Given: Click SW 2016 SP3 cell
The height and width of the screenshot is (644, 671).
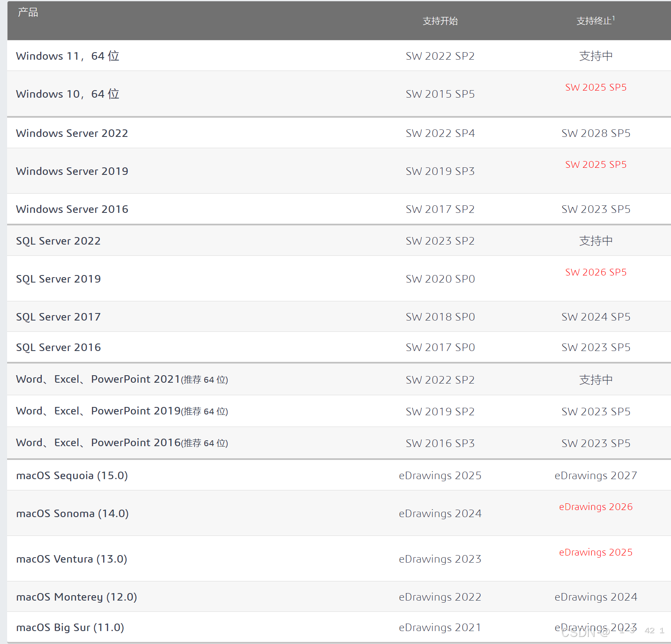Looking at the screenshot, I should [440, 443].
